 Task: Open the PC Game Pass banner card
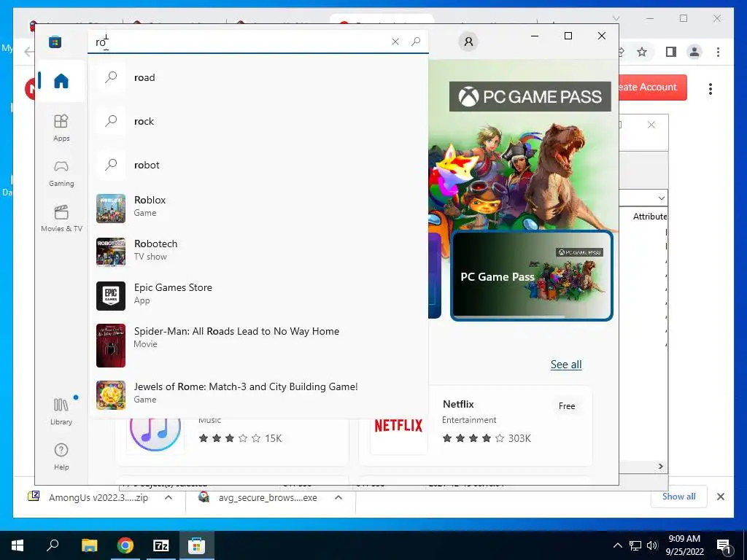[531, 276]
